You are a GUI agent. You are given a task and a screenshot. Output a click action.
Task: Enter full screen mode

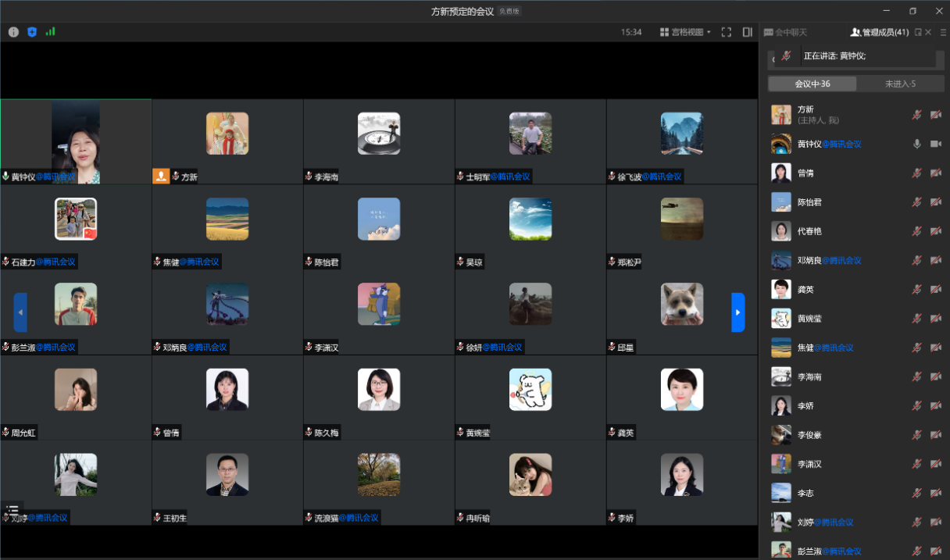727,32
